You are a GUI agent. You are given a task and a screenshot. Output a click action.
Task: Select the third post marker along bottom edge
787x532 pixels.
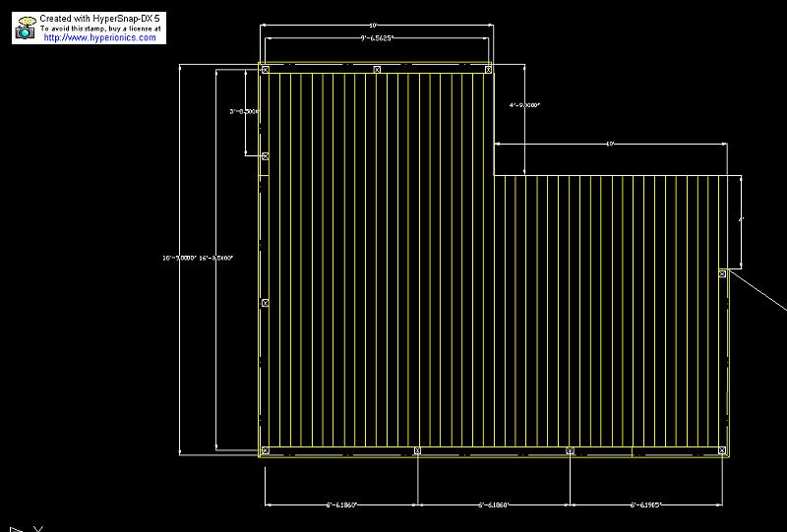[571, 450]
